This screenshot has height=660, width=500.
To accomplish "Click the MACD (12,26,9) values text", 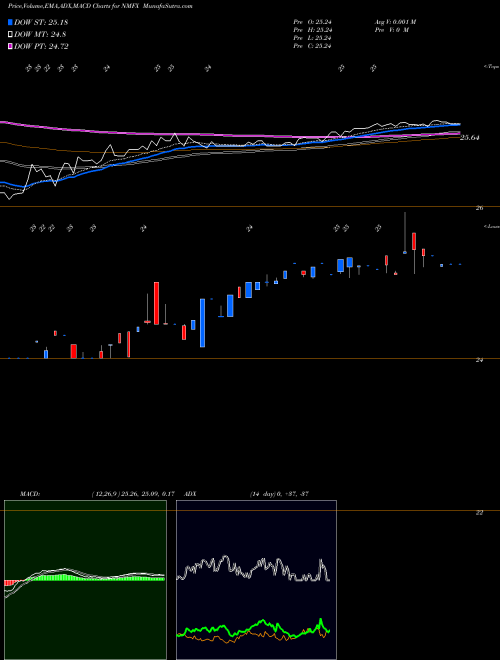I will coord(133,494).
